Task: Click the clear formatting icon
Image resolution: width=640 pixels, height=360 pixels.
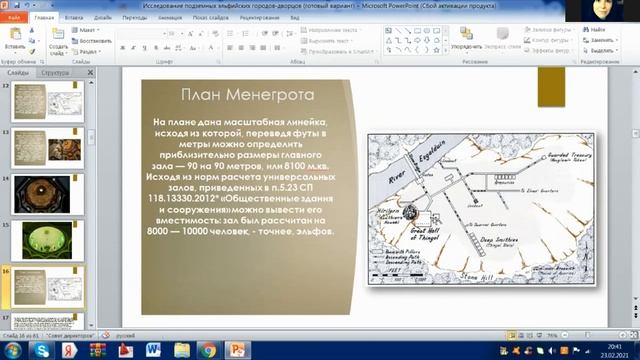Action: [216, 34]
